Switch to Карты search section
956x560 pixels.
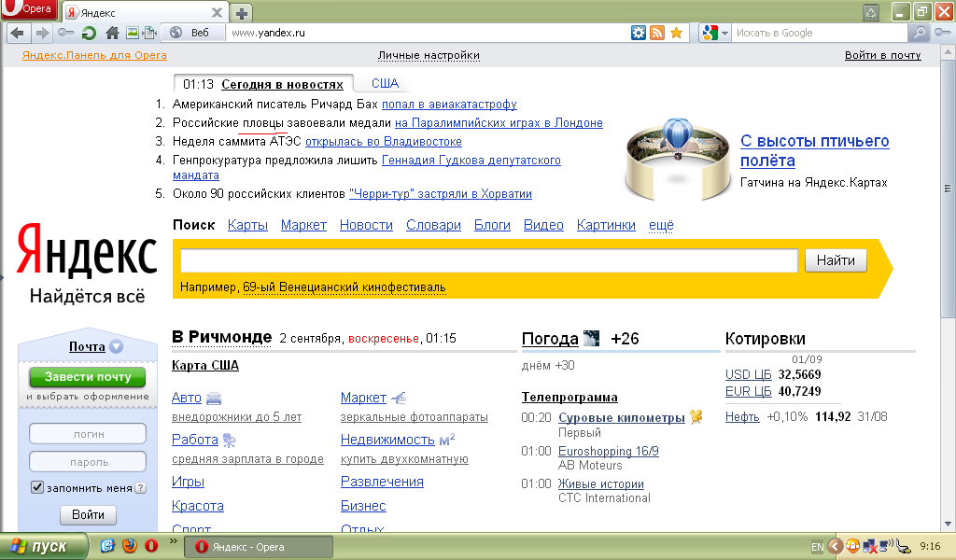(x=247, y=225)
